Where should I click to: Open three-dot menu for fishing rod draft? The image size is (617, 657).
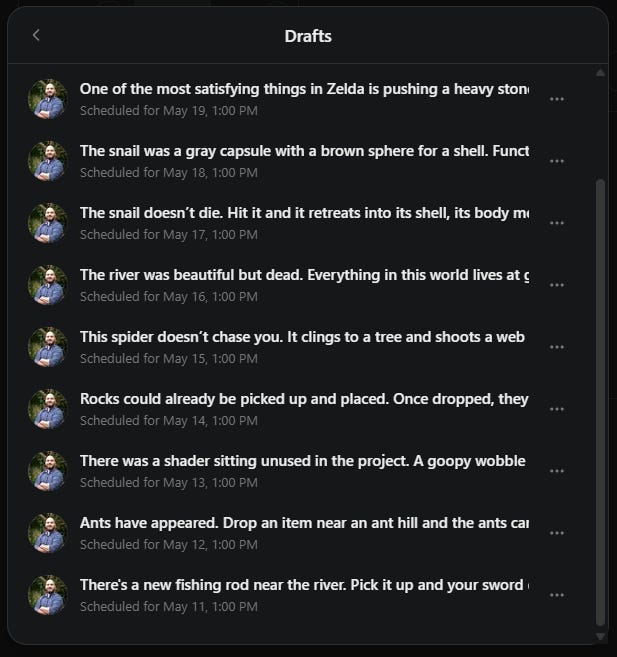[556, 595]
